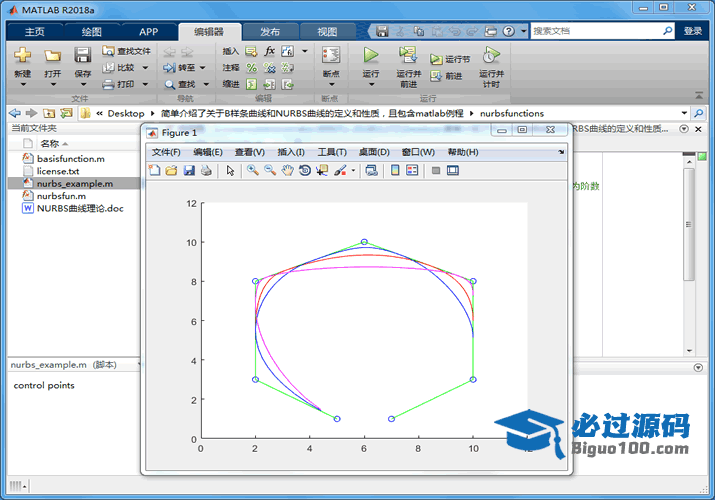This screenshot has width=715, height=500.
Task: Toggle the insert legend icon
Action: 412,170
